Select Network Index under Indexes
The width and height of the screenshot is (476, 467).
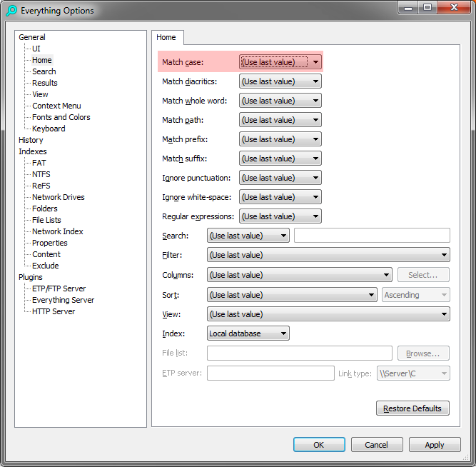point(57,231)
